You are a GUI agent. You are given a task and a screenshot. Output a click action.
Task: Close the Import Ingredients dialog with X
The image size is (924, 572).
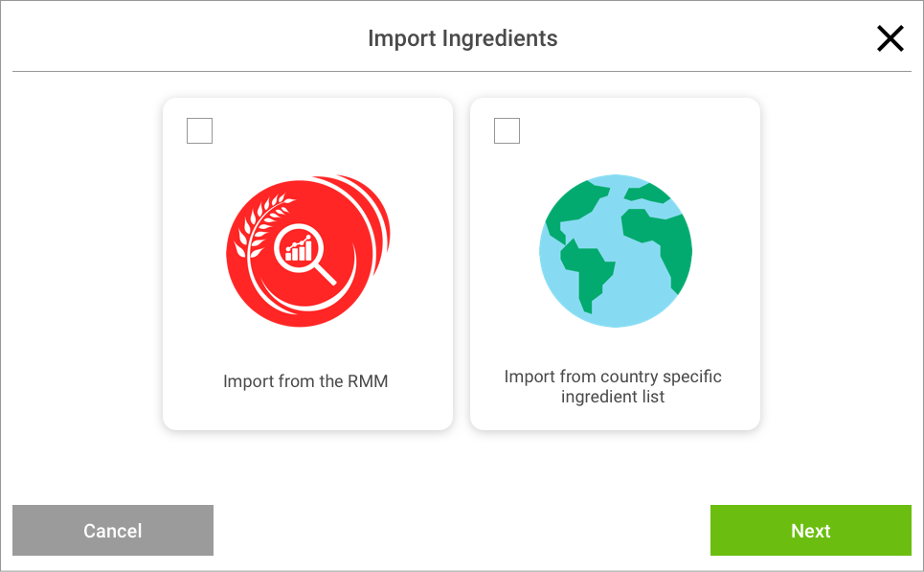pyautogui.click(x=890, y=38)
